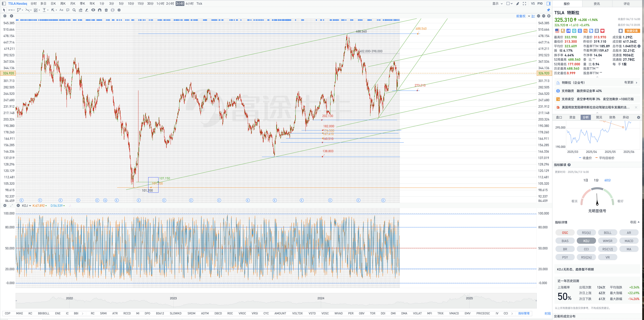Toggle right side panel icon

549,3
